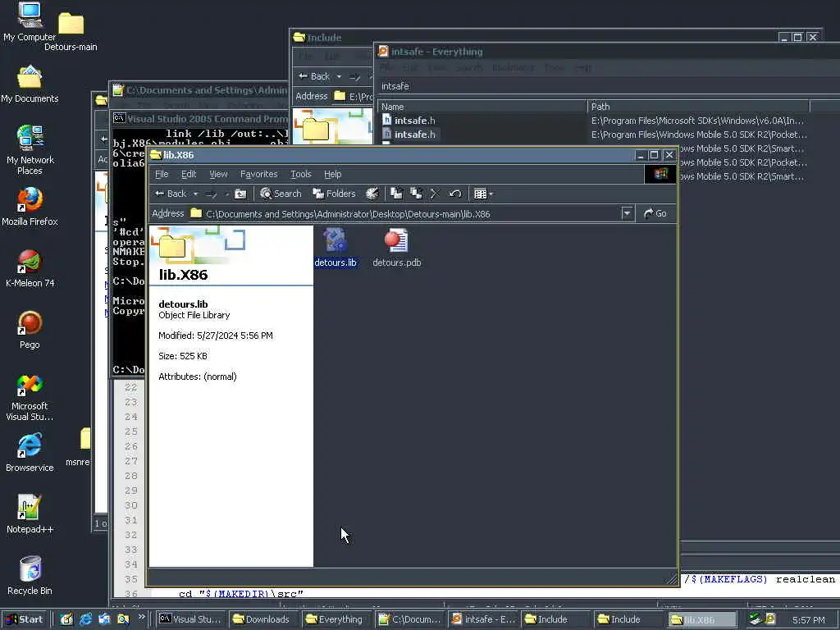Image resolution: width=840 pixels, height=630 pixels.
Task: Click the system tray clock
Action: point(809,620)
